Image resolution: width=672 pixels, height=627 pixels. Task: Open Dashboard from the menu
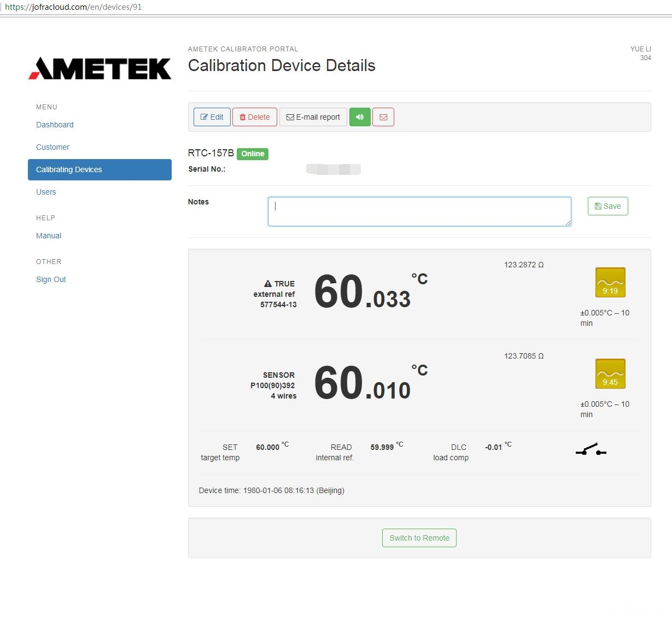click(55, 125)
